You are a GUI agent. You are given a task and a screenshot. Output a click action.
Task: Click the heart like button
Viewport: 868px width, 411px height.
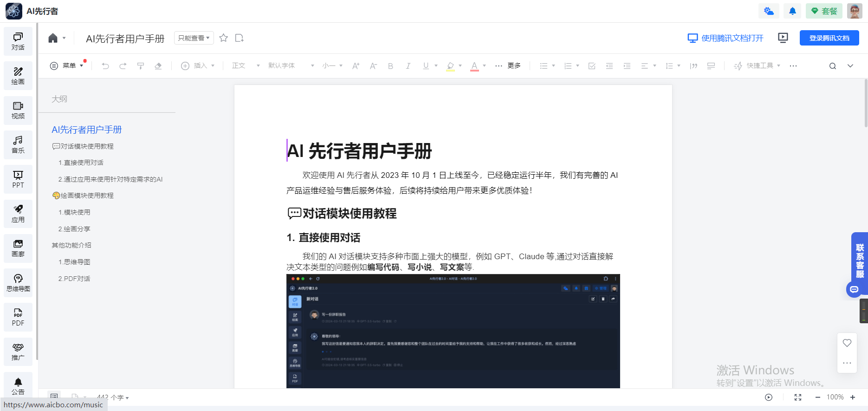[847, 343]
